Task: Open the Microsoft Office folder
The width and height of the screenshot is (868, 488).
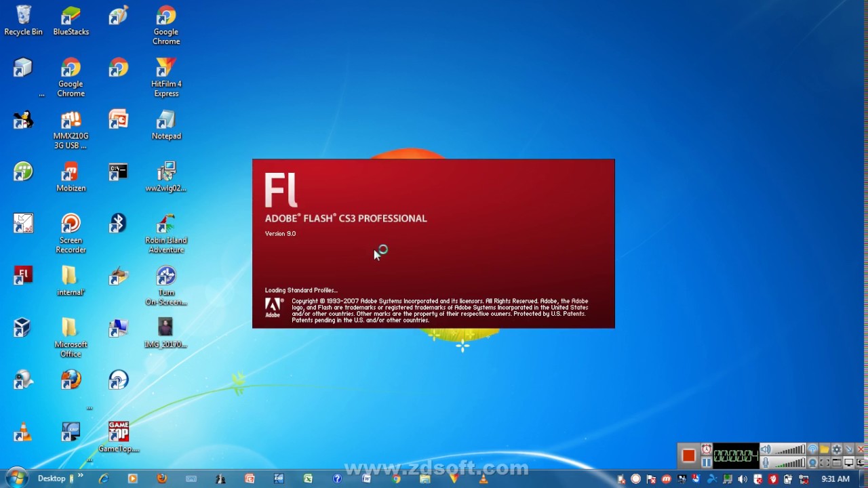Action: (71, 338)
